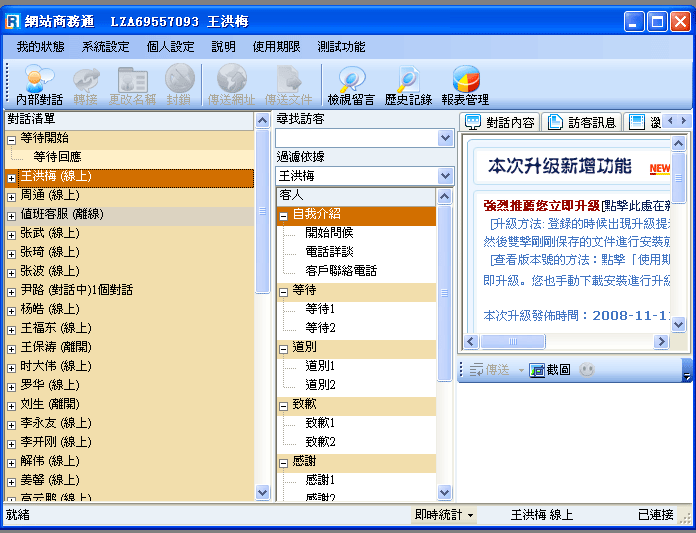Open 歷史記錄 history records
Image resolution: width=696 pixels, height=533 pixels.
[408, 86]
